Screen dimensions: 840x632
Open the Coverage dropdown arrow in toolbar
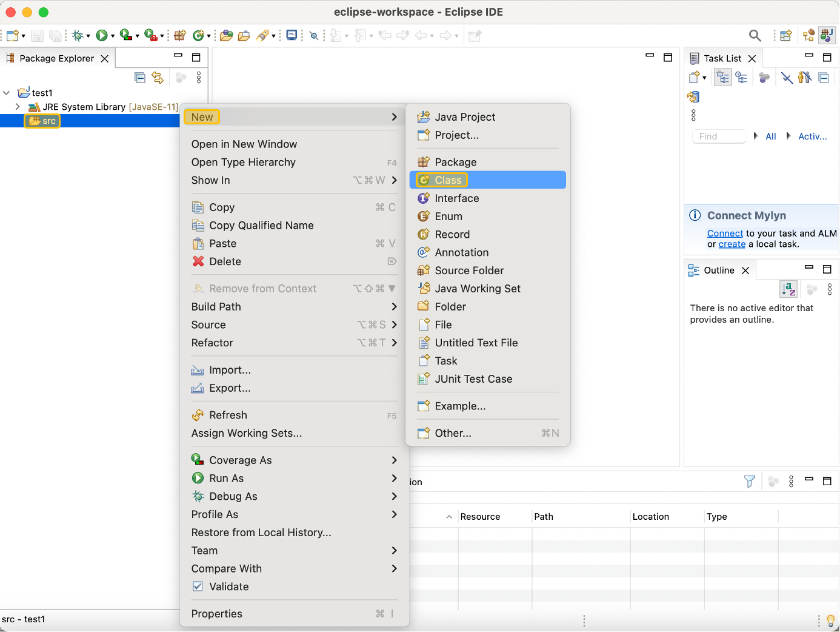pos(137,36)
